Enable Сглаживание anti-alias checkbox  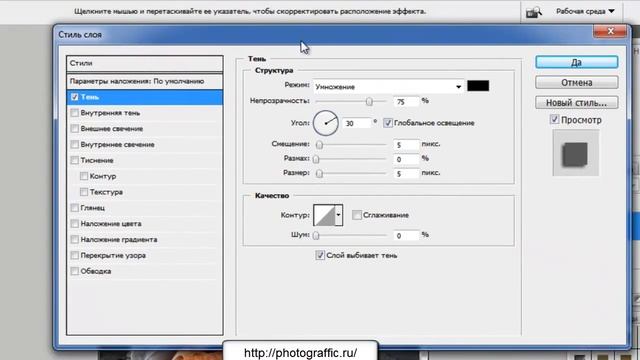click(x=357, y=215)
